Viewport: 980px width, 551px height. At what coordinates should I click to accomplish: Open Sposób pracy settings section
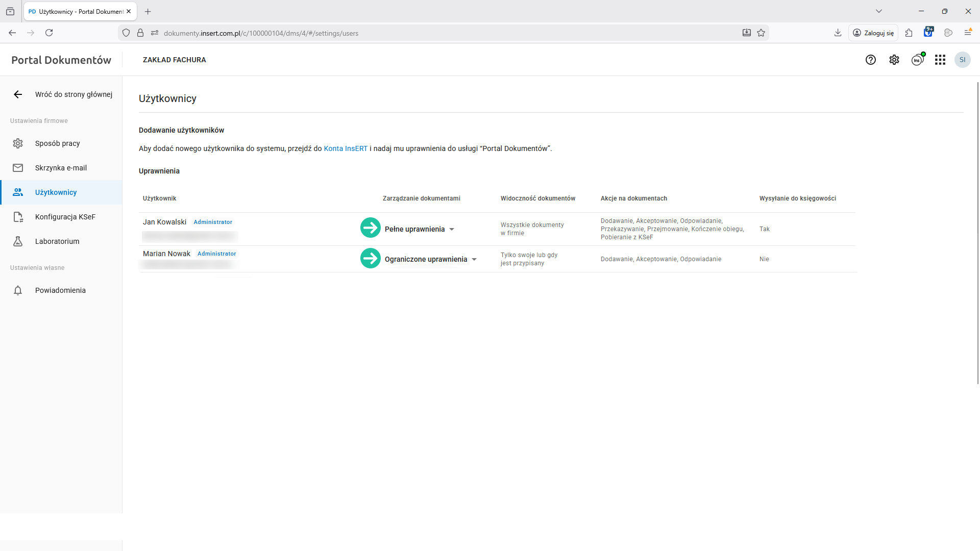(57, 143)
